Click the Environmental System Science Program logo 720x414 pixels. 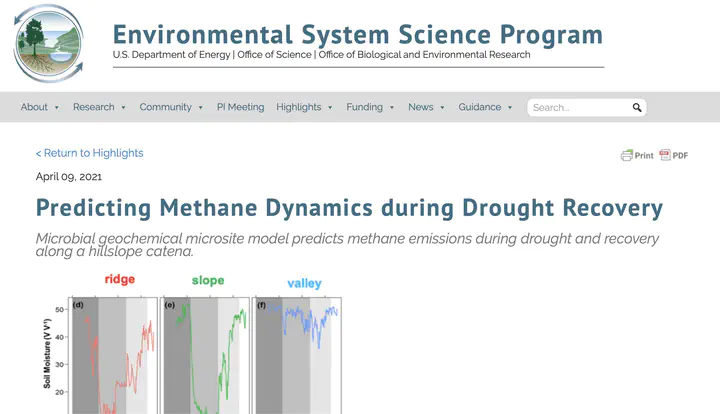(x=49, y=44)
